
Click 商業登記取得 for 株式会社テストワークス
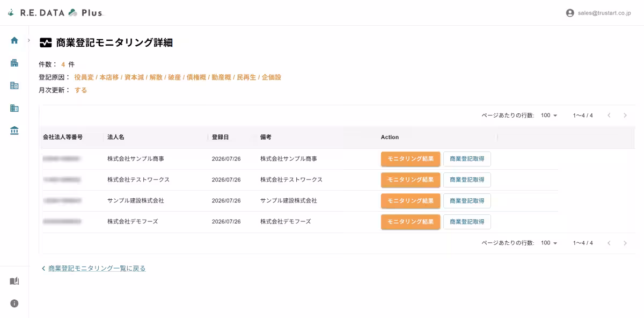click(467, 180)
